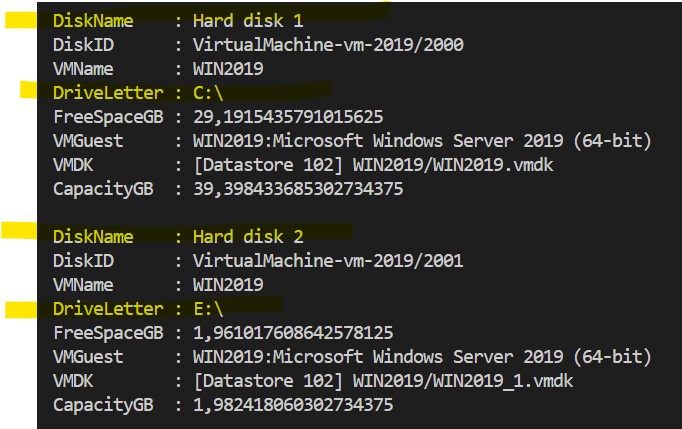This screenshot has width=682, height=429.
Task: Click the second DriveLetter label
Action: point(107,309)
